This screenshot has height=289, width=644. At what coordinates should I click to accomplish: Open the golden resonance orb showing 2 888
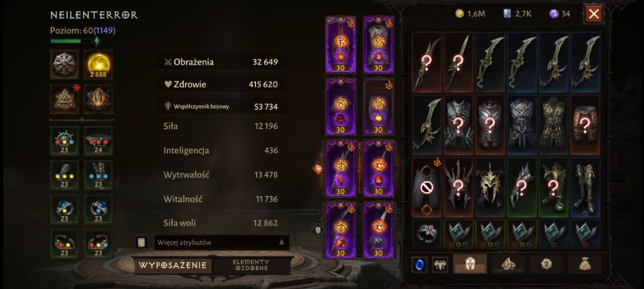click(98, 65)
